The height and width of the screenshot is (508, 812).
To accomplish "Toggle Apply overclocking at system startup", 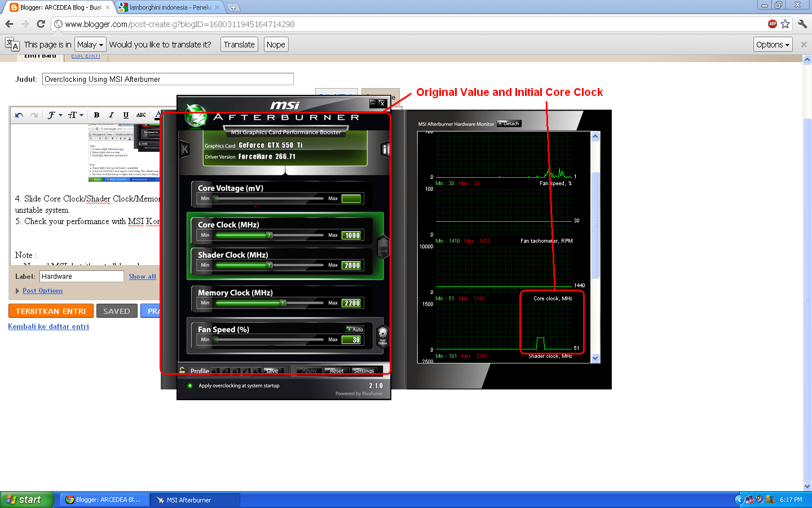I will (190, 386).
